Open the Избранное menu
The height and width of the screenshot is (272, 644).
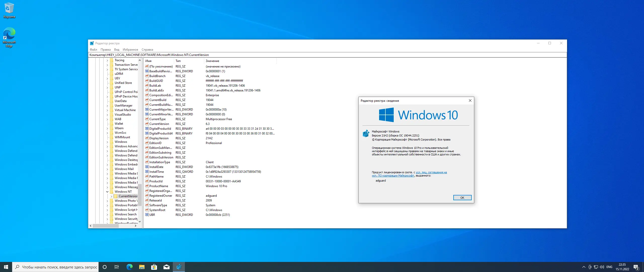[130, 50]
